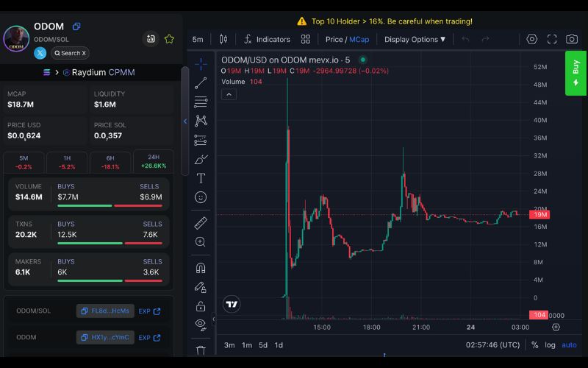
Task: Copy the ODOM token name
Action: click(76, 26)
